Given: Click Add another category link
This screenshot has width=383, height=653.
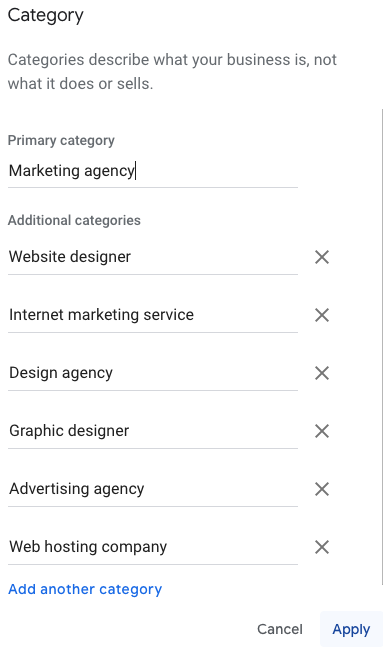Looking at the screenshot, I should point(85,589).
